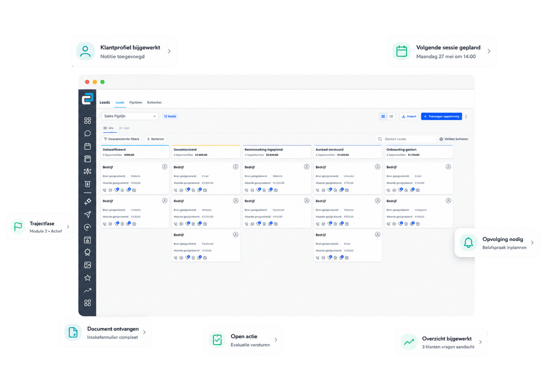
Task: Open the Onboarding gestart column header
Action: tap(419, 152)
